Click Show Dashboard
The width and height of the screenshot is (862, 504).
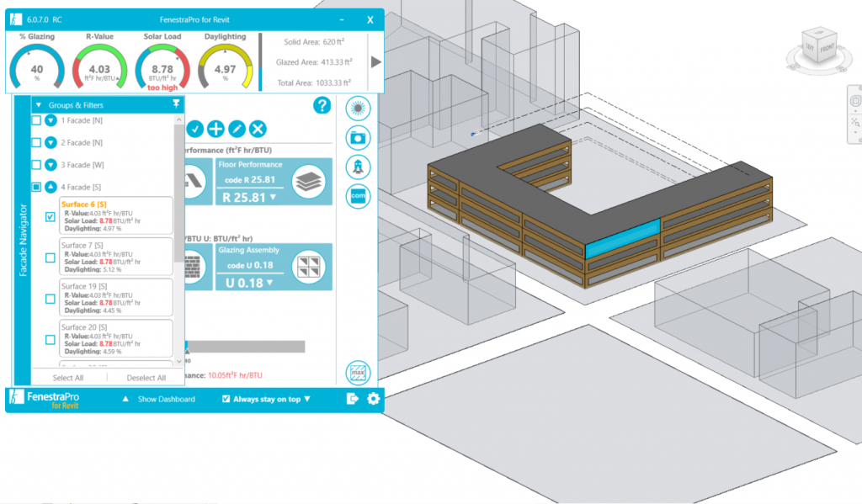(x=166, y=399)
